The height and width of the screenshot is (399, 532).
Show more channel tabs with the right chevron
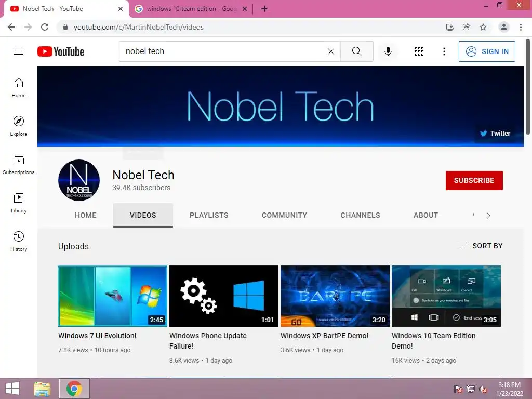pos(488,216)
